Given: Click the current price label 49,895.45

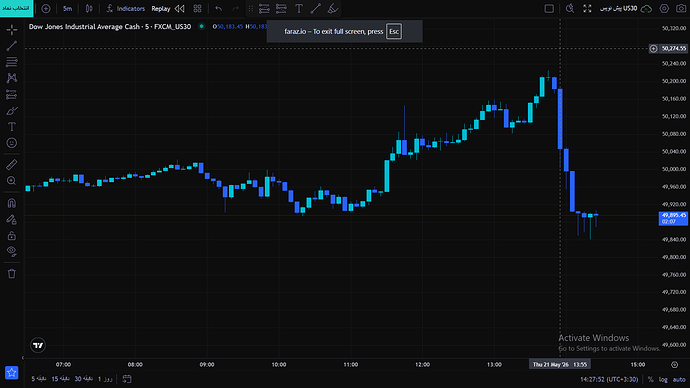Looking at the screenshot, I should (x=673, y=218).
